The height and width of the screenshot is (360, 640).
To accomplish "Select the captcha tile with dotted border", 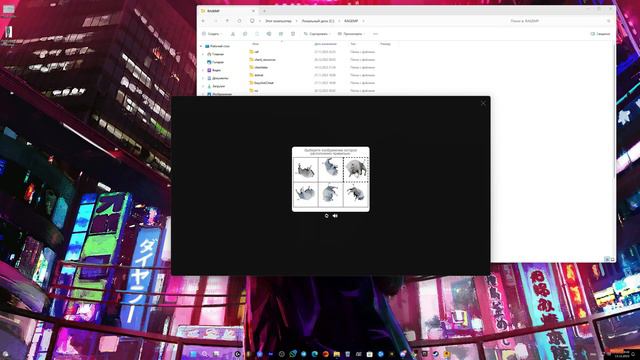I will point(356,169).
